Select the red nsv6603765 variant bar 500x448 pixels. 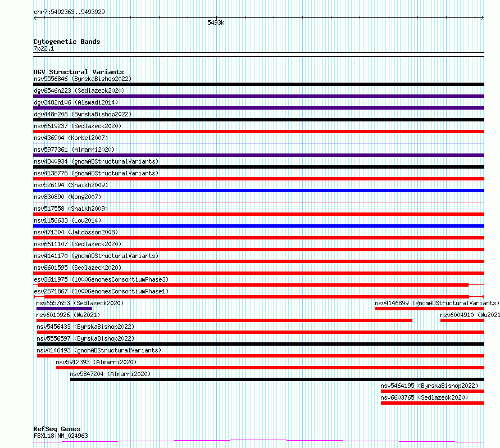(x=433, y=403)
